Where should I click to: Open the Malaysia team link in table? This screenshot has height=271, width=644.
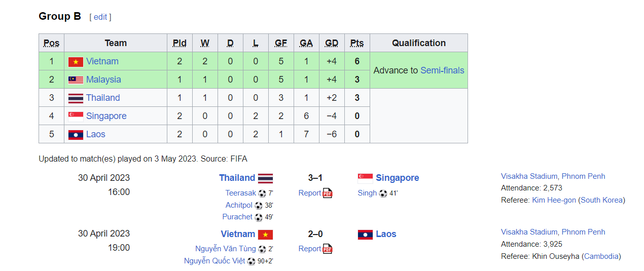pyautogui.click(x=103, y=80)
